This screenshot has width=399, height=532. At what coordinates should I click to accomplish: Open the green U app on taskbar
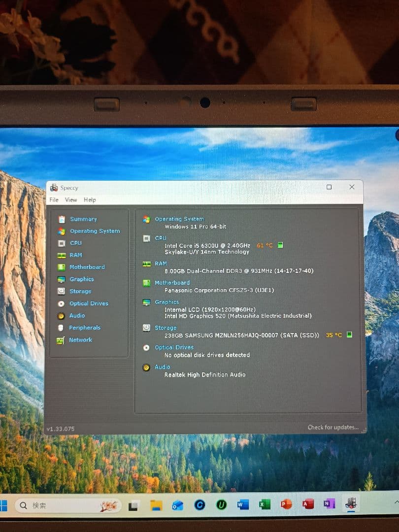click(x=221, y=505)
